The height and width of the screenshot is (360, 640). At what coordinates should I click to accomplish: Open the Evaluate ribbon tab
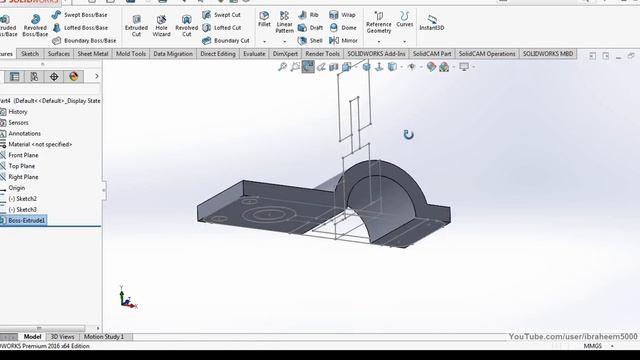(254, 54)
